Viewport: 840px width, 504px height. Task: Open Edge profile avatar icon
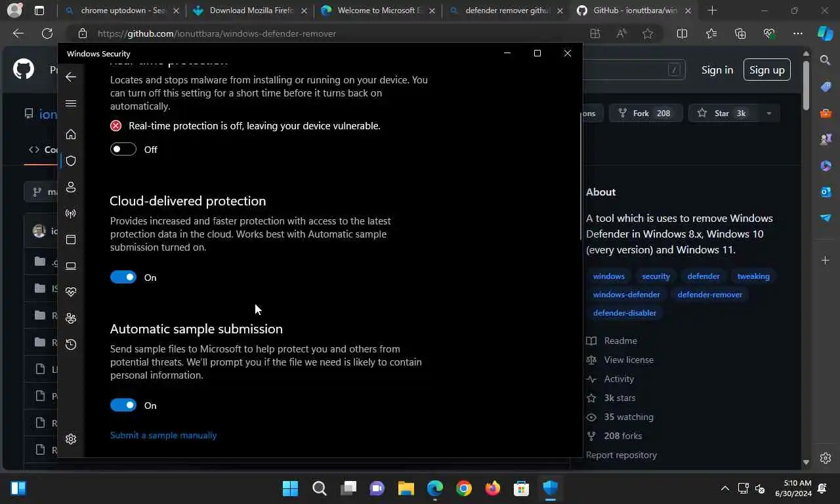coord(14,10)
